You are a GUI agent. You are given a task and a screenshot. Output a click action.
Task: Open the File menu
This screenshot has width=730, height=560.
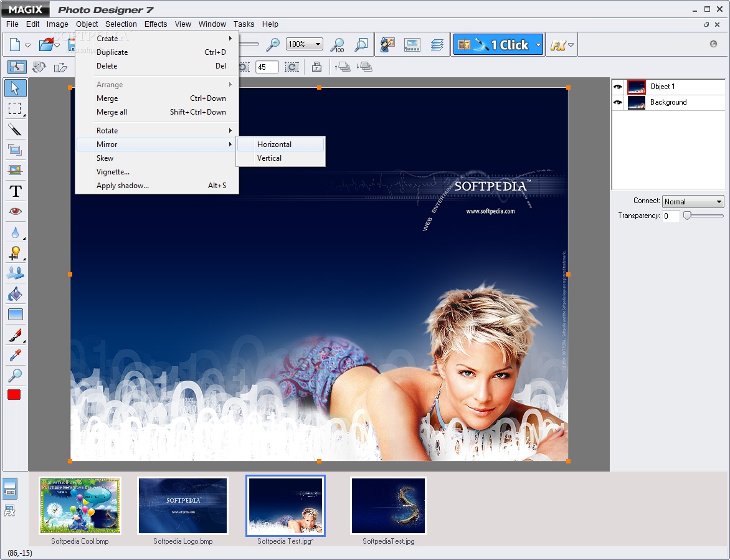pyautogui.click(x=12, y=24)
